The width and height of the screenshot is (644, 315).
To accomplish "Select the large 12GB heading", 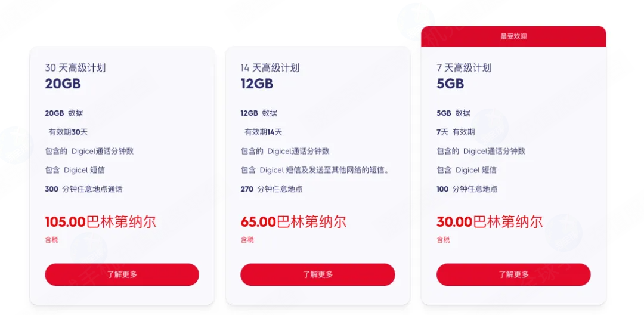I will [x=257, y=84].
